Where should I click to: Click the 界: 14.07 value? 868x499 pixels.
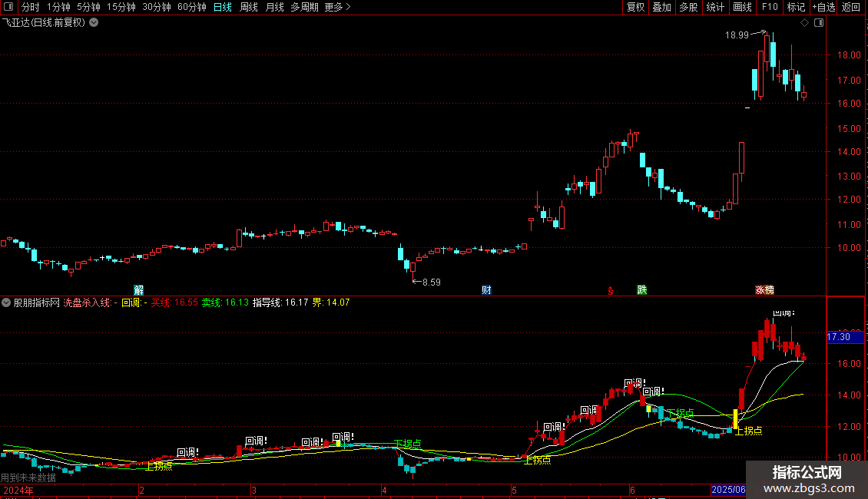tap(331, 302)
